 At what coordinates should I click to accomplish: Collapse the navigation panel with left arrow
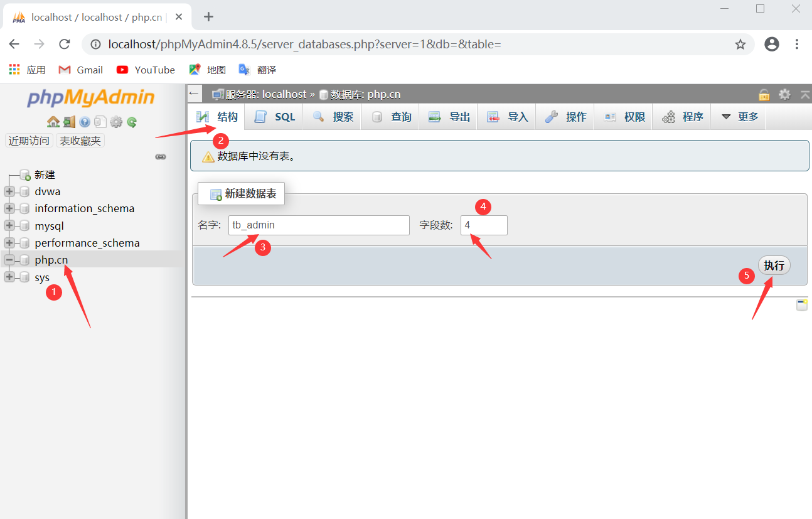click(194, 93)
